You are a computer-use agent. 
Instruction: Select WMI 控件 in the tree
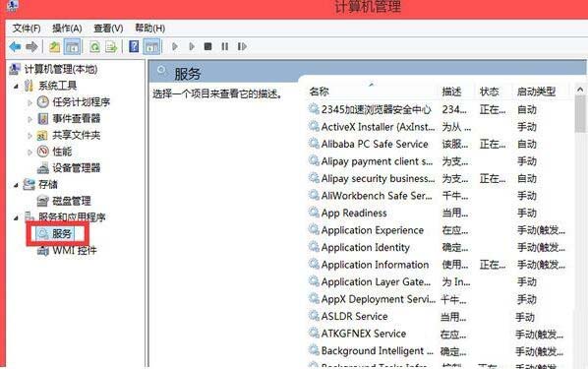75,250
